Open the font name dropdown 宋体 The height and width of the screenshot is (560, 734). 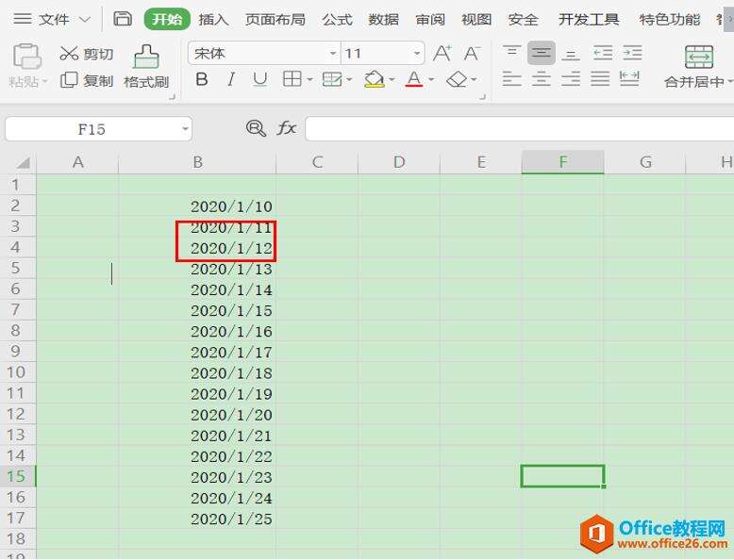click(x=333, y=54)
